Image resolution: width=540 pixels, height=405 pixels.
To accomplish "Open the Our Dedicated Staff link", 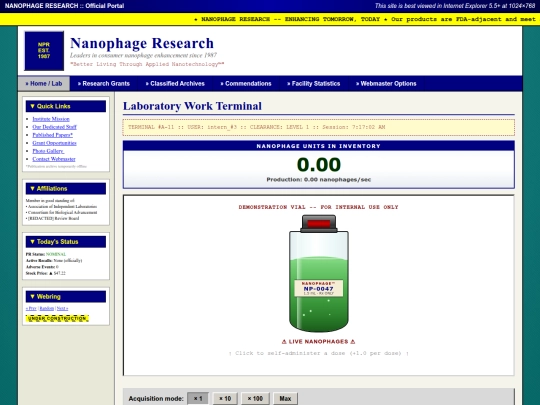I will pyautogui.click(x=54, y=127).
